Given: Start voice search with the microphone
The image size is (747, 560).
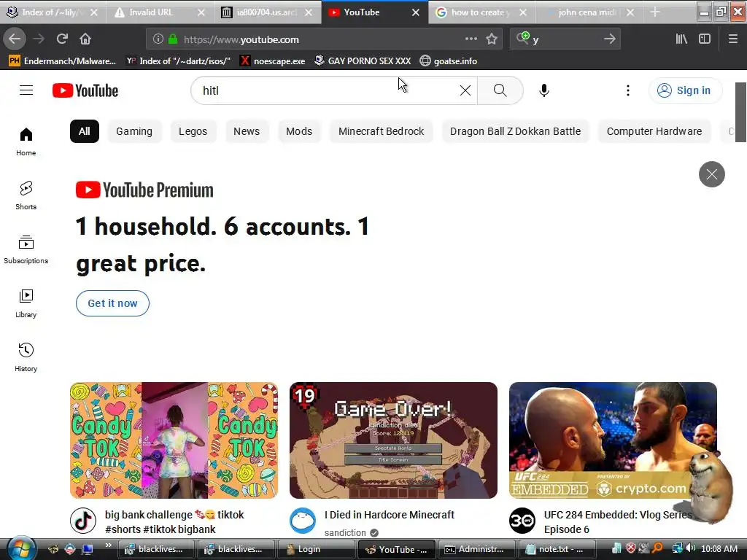Looking at the screenshot, I should [x=544, y=90].
